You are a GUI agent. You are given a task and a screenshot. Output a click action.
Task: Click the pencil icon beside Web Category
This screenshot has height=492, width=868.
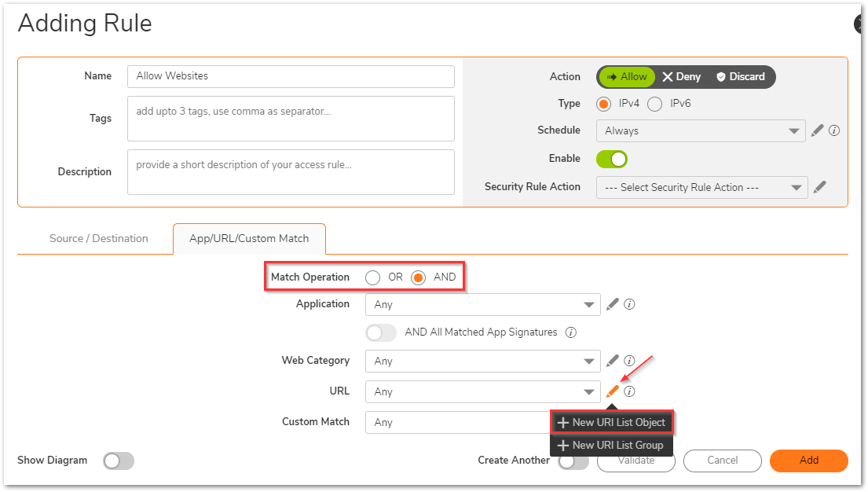[613, 361]
